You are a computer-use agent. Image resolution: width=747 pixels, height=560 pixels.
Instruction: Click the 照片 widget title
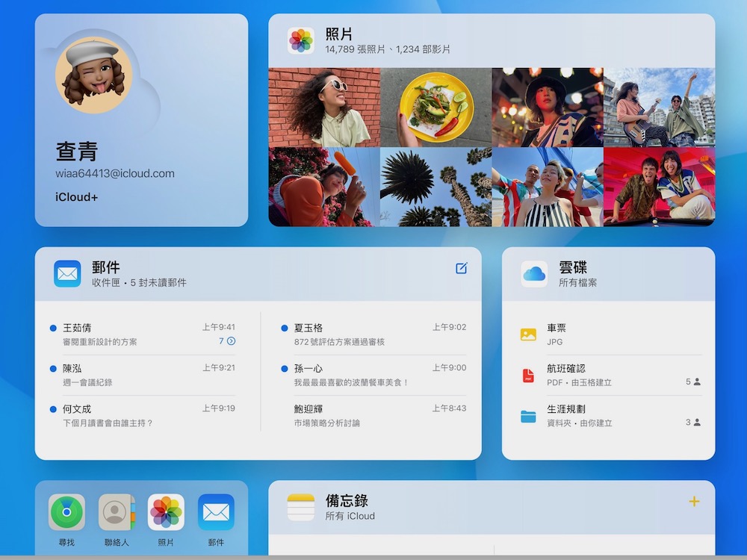pyautogui.click(x=338, y=34)
